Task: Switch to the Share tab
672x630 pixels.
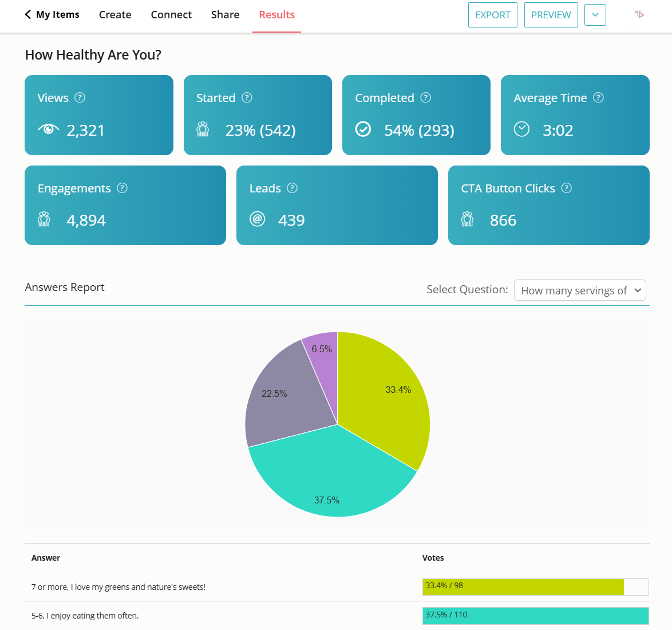Action: (x=225, y=14)
